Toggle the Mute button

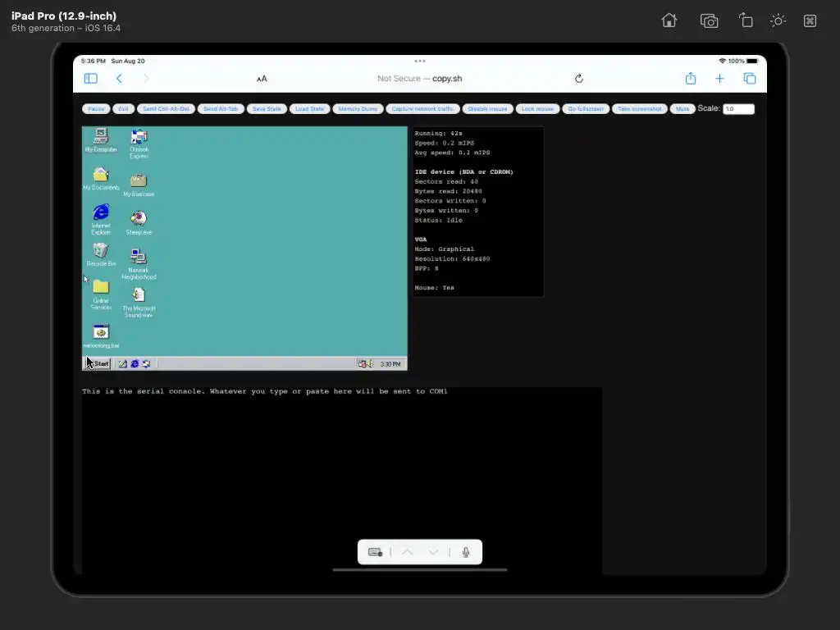coord(682,109)
